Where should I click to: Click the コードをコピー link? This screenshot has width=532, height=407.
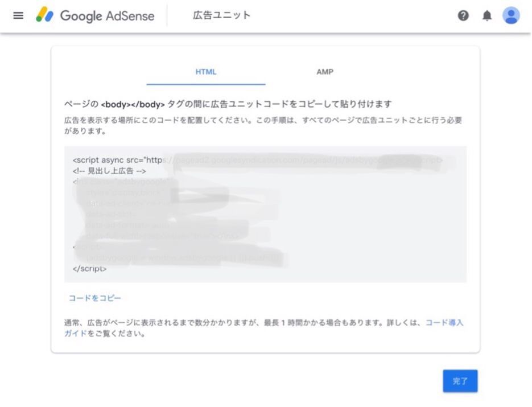coord(95,298)
